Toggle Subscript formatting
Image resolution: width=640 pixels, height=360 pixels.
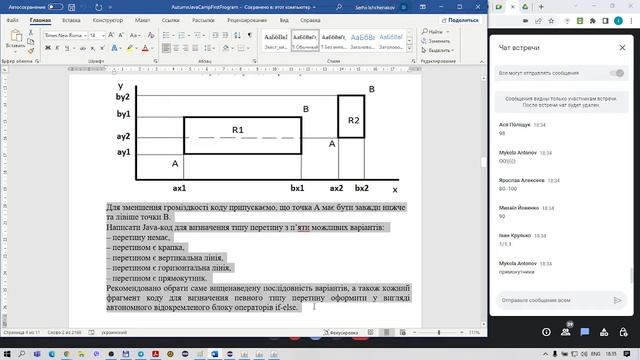tap(93, 48)
